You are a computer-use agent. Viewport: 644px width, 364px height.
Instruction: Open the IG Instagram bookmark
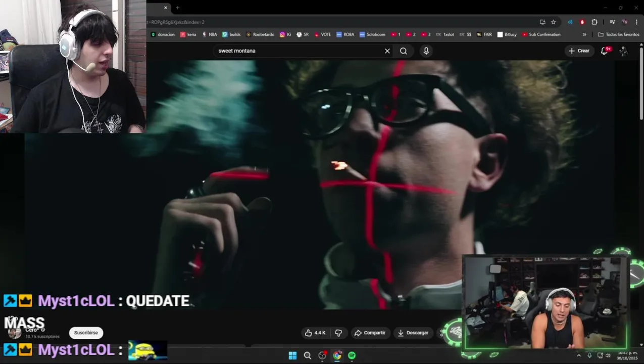(285, 34)
